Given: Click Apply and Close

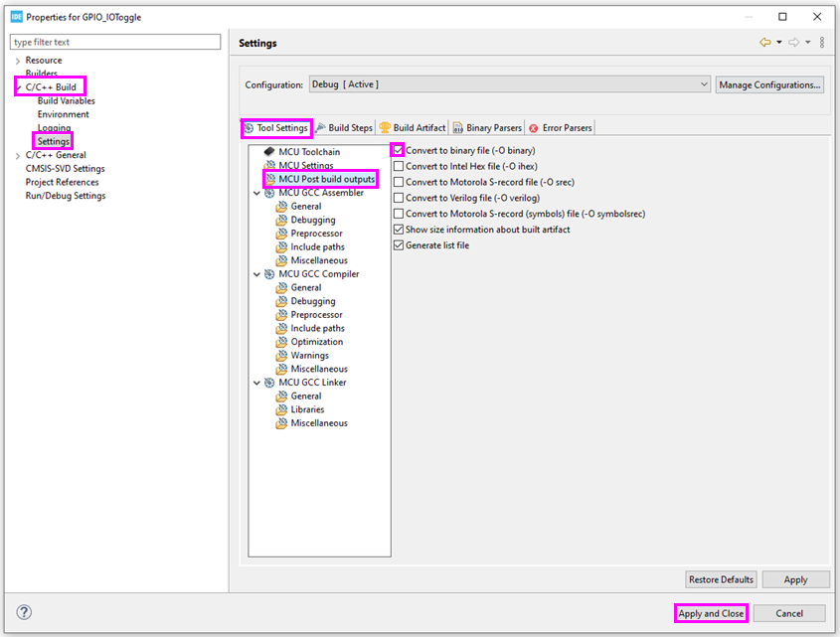Looking at the screenshot, I should pos(710,613).
